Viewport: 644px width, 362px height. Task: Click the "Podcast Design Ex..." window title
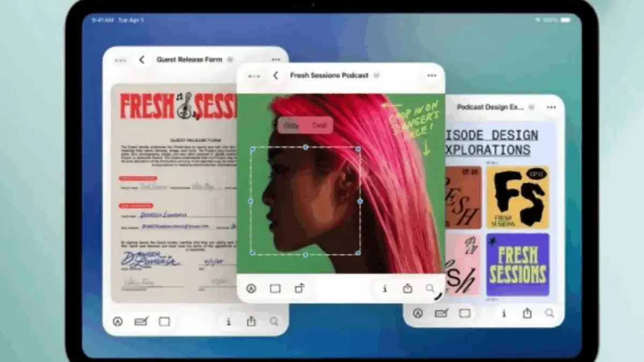[x=490, y=107]
